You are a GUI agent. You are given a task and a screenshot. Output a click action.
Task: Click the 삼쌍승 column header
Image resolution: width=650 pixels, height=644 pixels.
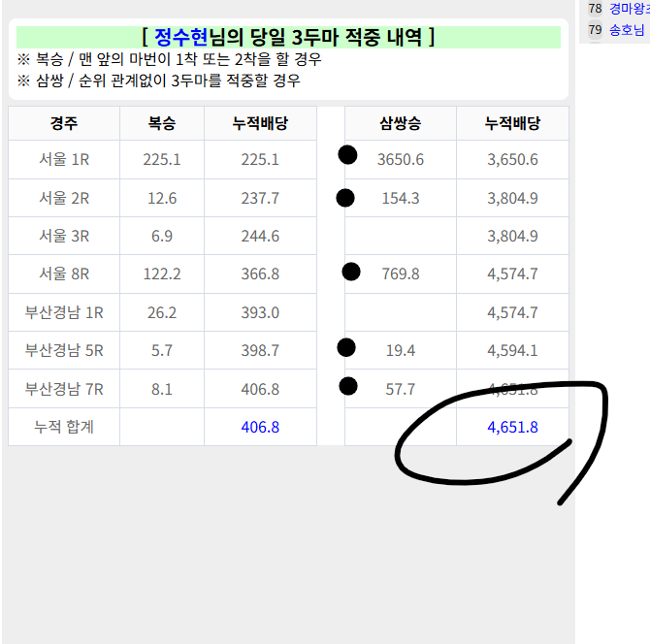pyautogui.click(x=401, y=123)
